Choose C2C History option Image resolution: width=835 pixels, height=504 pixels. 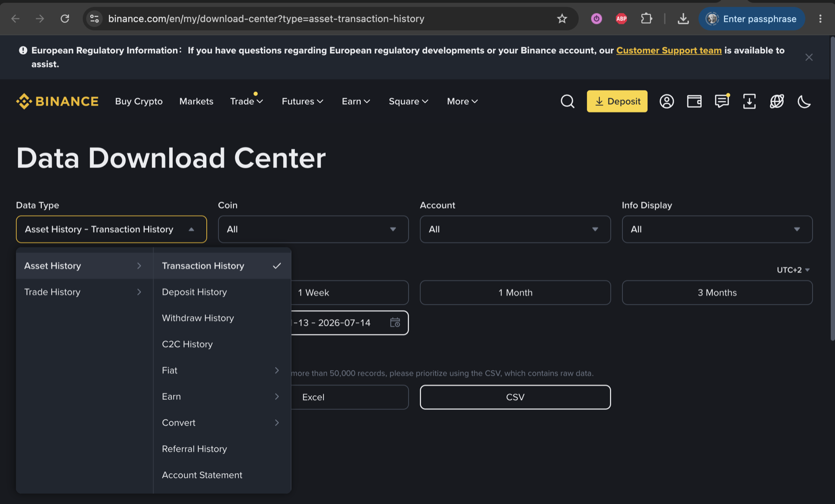[222, 344]
